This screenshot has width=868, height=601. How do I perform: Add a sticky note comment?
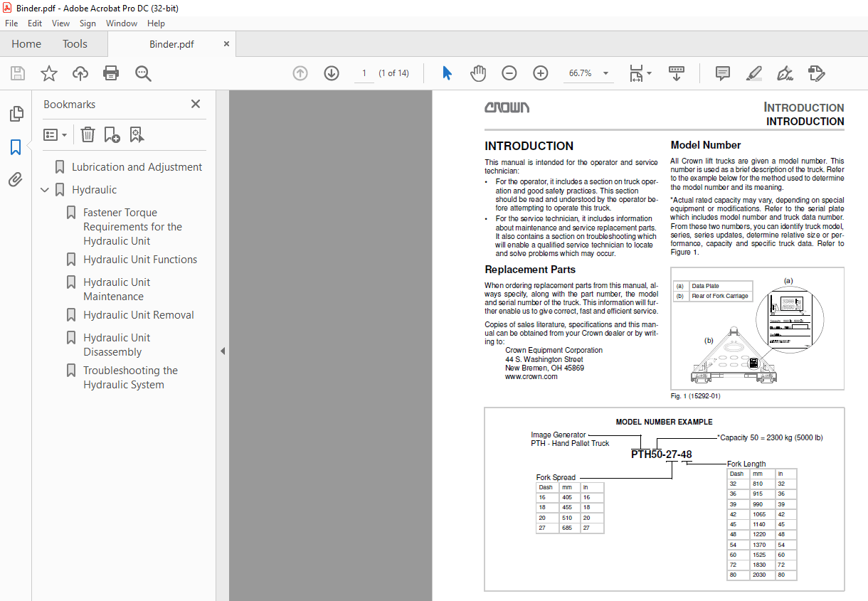(x=722, y=73)
